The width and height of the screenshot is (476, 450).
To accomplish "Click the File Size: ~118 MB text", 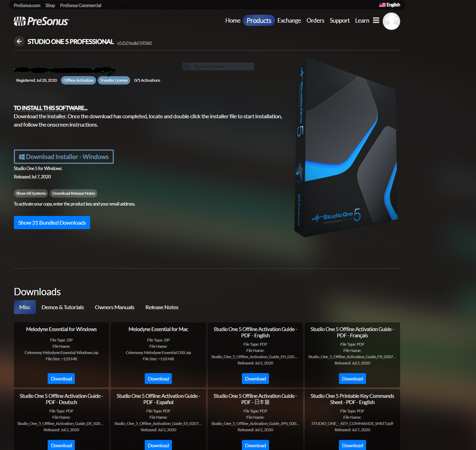I will 158,359.
